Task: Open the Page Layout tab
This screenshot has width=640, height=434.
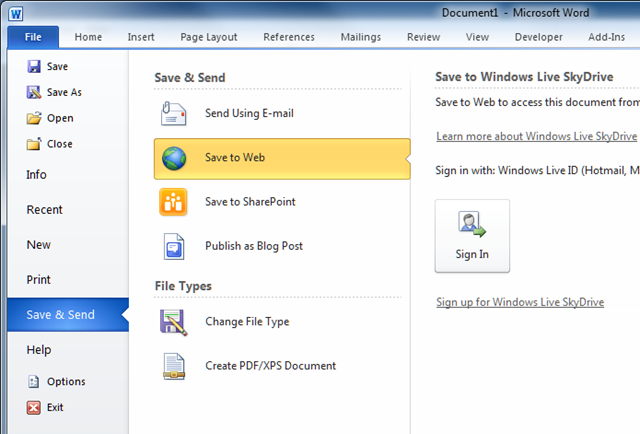Action: tap(209, 37)
